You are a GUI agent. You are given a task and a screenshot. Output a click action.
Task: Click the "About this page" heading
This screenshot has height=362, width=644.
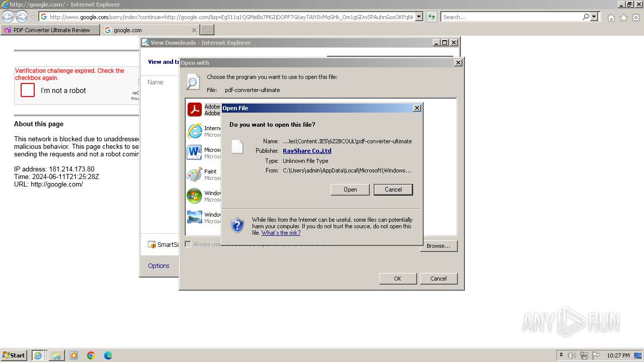(39, 124)
